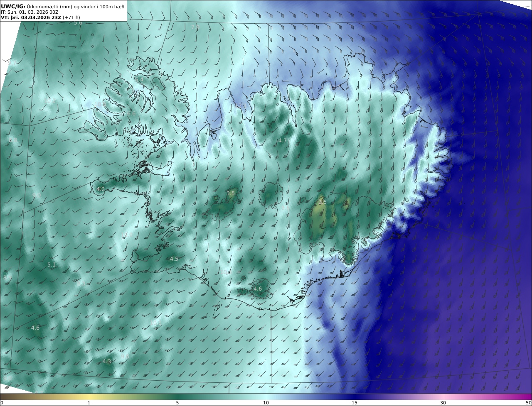
Task: Click the colorbar tick label 30
Action: [443, 403]
